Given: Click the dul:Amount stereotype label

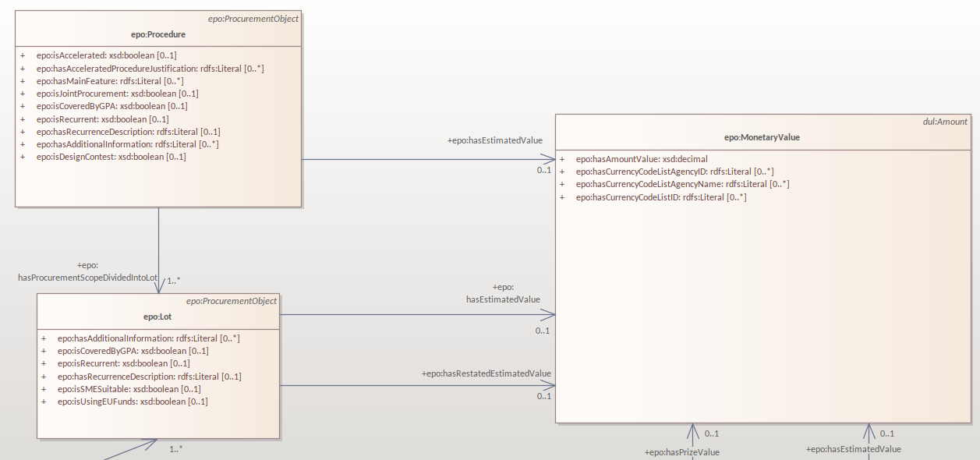Looking at the screenshot, I should 944,122.
